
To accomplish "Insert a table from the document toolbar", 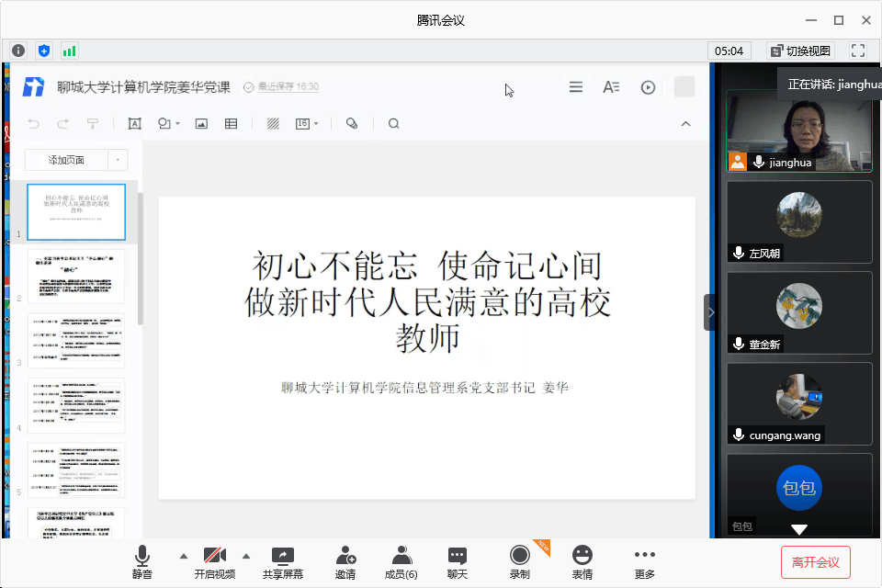I will pyautogui.click(x=232, y=124).
